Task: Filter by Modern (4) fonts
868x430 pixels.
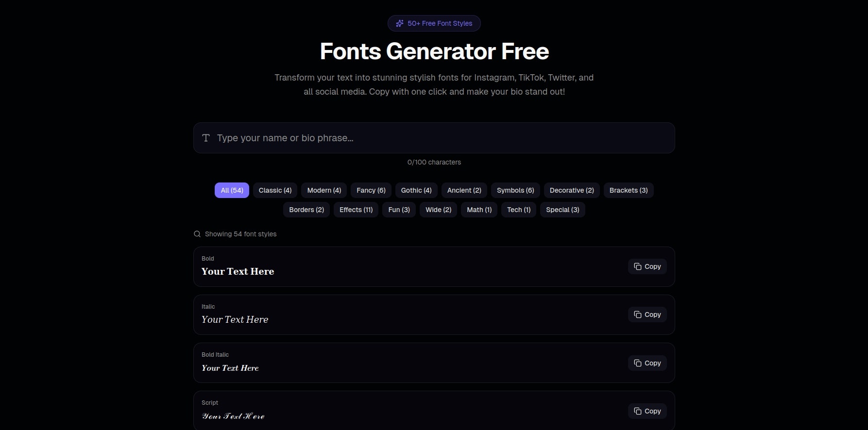Action: (x=324, y=190)
